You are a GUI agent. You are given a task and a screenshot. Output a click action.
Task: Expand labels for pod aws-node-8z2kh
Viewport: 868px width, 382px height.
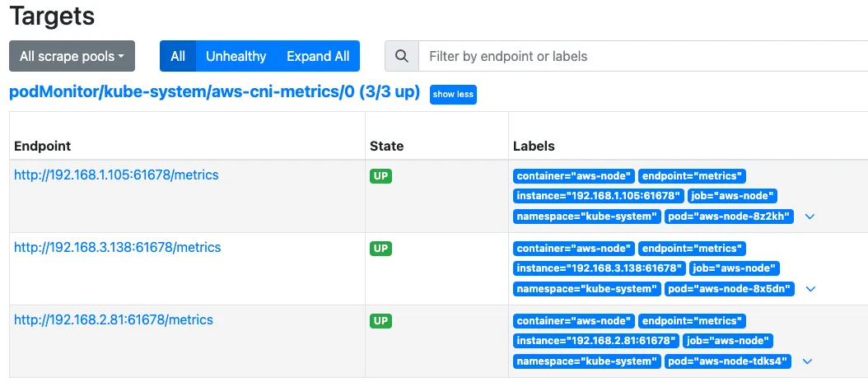[810, 217]
